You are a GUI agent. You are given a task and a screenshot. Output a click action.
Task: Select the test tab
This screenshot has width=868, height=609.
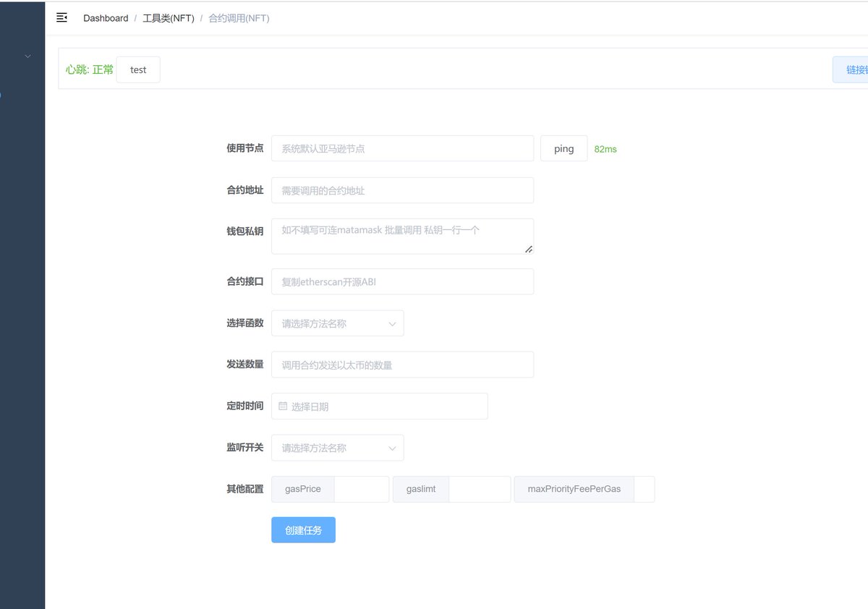coord(138,69)
